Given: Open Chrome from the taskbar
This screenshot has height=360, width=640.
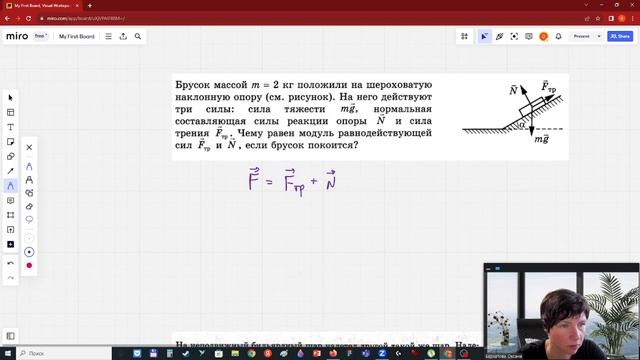Looking at the screenshot, I should coord(251,353).
